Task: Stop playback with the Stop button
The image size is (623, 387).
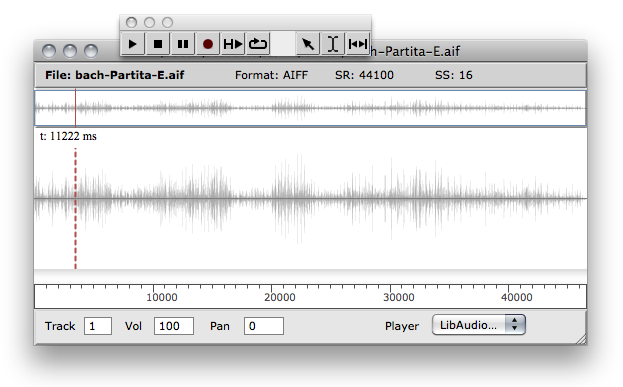Action: click(x=158, y=44)
